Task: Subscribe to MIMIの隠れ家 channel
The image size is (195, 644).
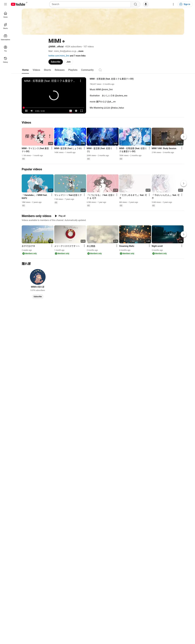Action: coord(38,296)
